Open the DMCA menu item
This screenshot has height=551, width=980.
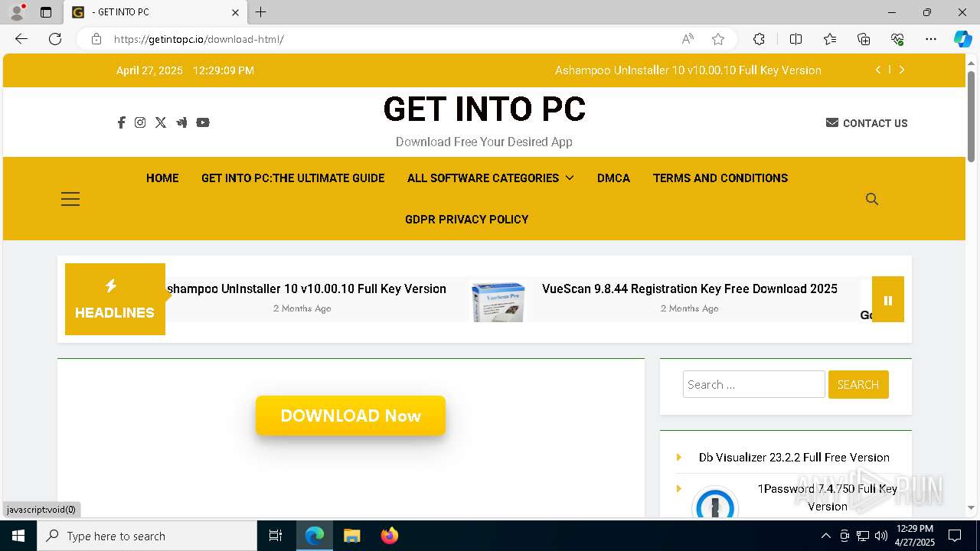pyautogui.click(x=613, y=178)
